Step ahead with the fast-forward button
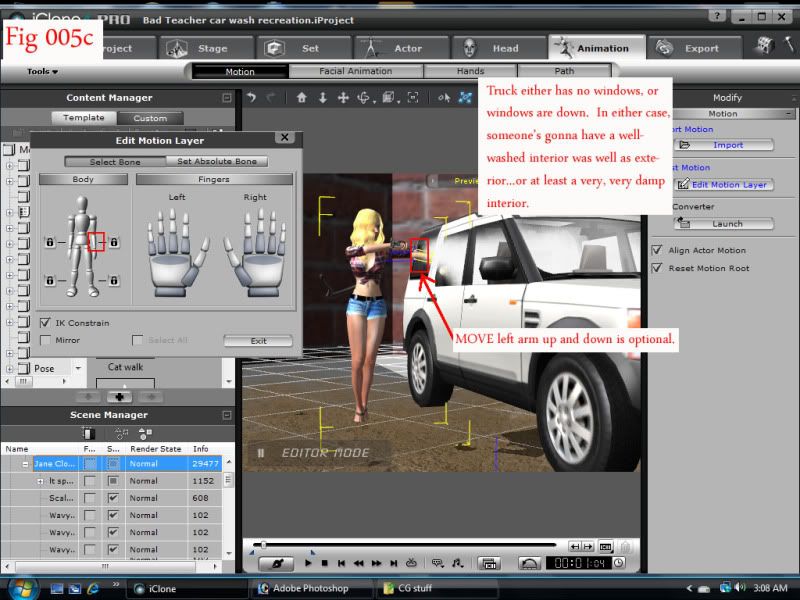This screenshot has width=800, height=600. coord(377,563)
